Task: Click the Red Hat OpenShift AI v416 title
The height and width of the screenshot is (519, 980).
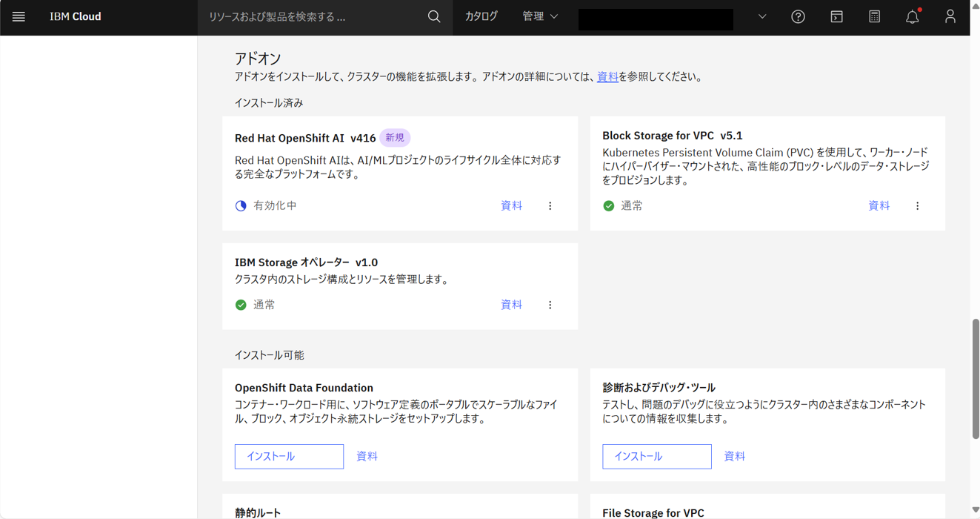Action: (305, 138)
